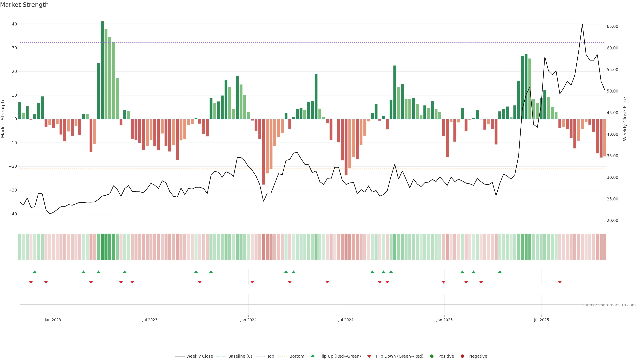Viewport: 644px width, 362px height.
Task: Click the Jan 2024 x-axis label
Action: (x=248, y=320)
